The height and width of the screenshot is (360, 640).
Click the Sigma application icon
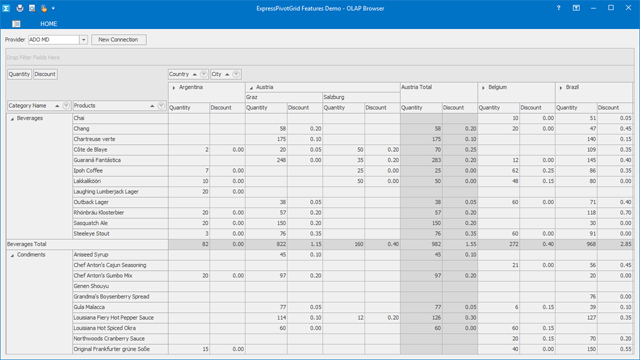coord(6,8)
